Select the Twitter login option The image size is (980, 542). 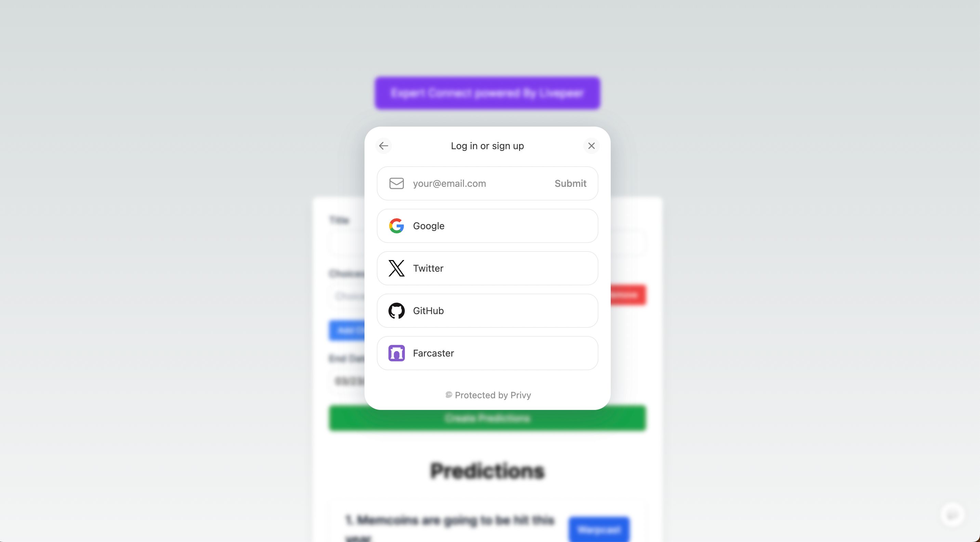[x=487, y=268]
